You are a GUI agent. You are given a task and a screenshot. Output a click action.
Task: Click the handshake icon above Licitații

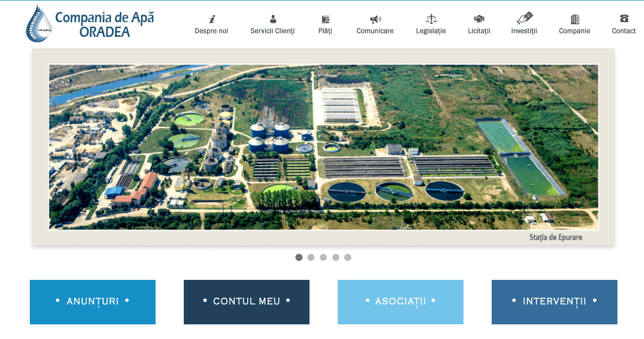tap(479, 19)
